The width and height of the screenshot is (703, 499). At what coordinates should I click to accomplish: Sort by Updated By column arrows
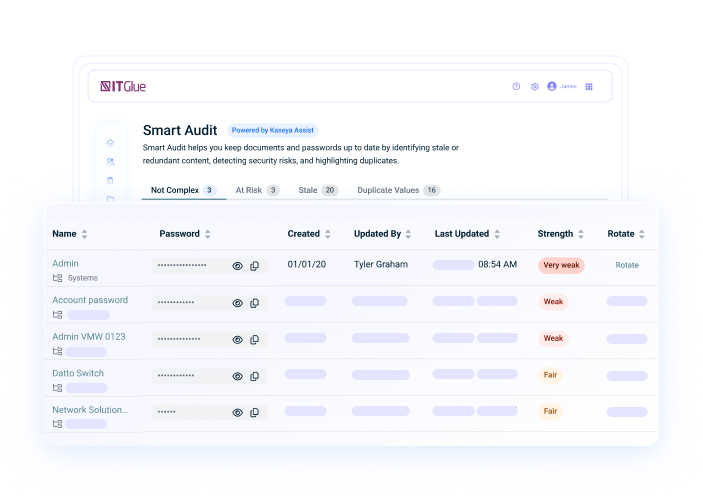[x=408, y=234]
